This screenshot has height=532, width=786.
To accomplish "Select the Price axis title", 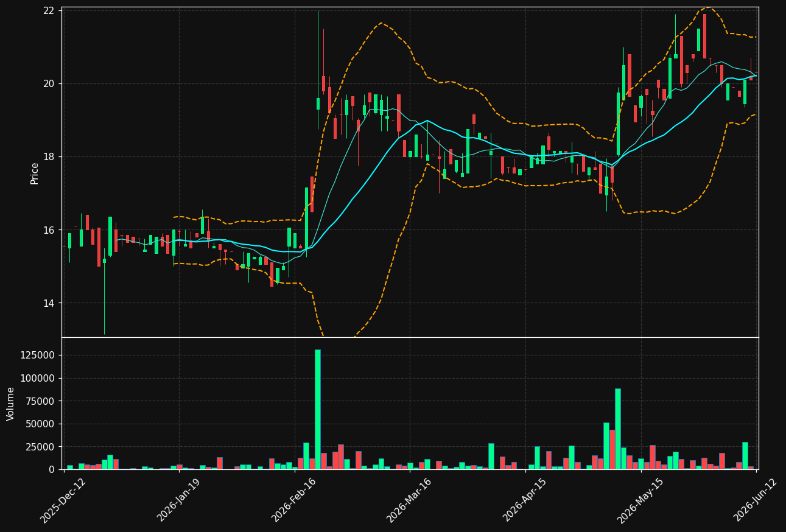I will point(35,173).
